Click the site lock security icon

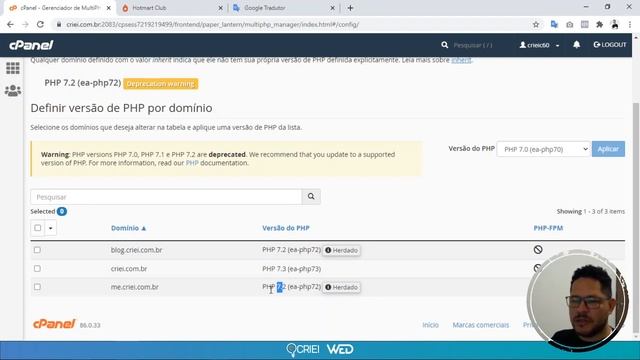pyautogui.click(x=59, y=24)
